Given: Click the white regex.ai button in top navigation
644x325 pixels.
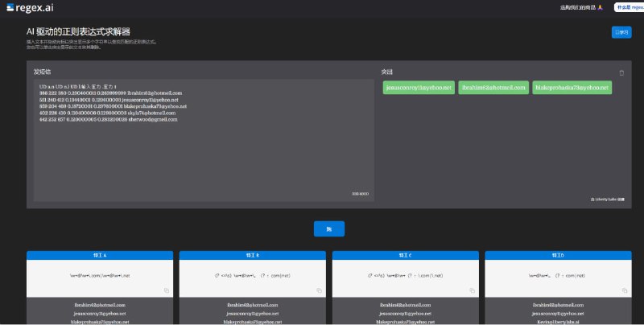Looking at the screenshot, I should [628, 7].
